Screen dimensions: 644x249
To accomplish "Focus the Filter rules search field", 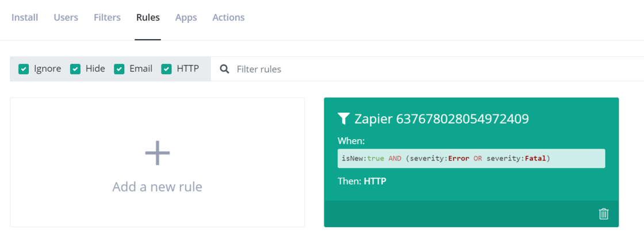I will pos(427,69).
